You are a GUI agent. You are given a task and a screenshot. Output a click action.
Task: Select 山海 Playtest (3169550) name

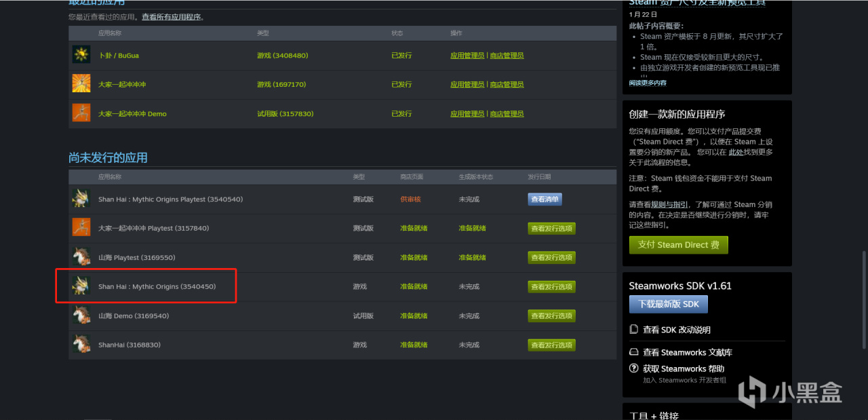137,258
